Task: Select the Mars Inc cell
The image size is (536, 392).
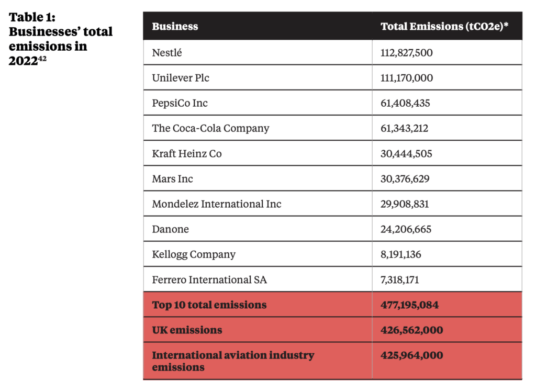Action: coord(172,178)
